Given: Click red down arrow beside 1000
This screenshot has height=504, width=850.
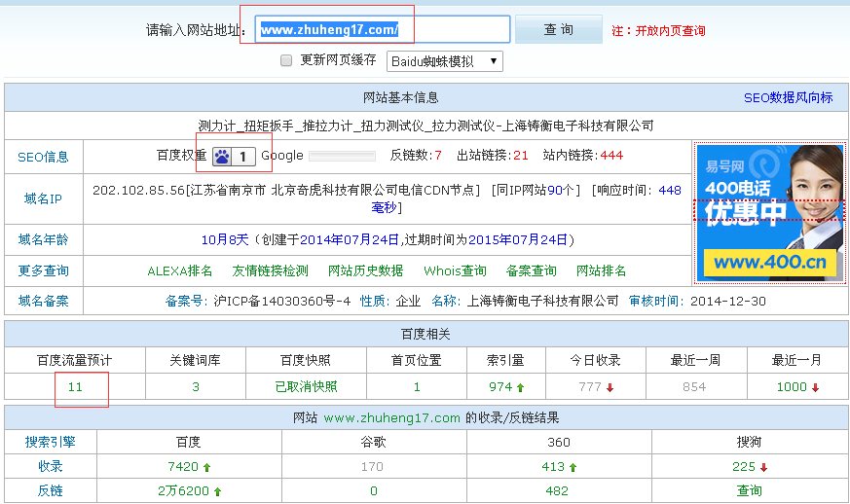Looking at the screenshot, I should point(815,387).
